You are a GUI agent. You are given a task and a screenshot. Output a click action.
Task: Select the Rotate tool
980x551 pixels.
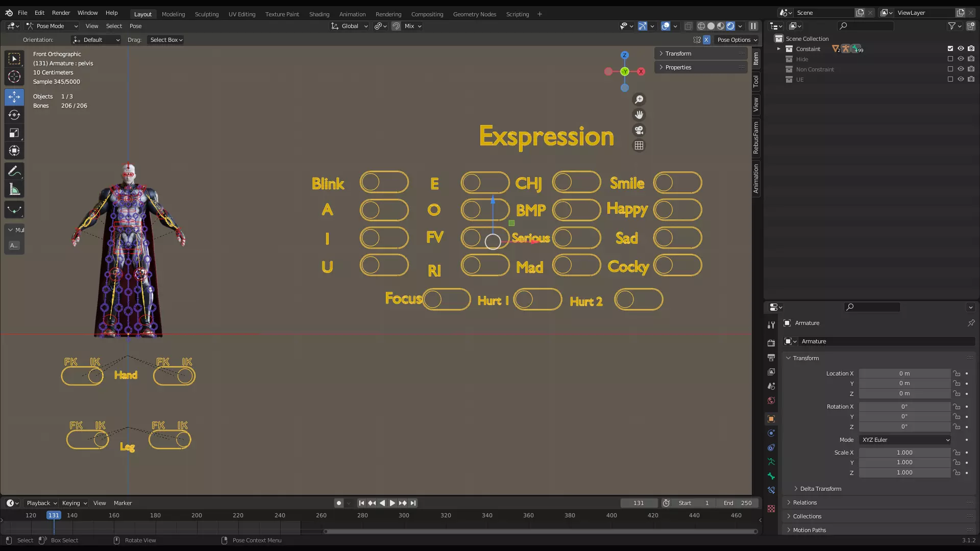pos(14,115)
